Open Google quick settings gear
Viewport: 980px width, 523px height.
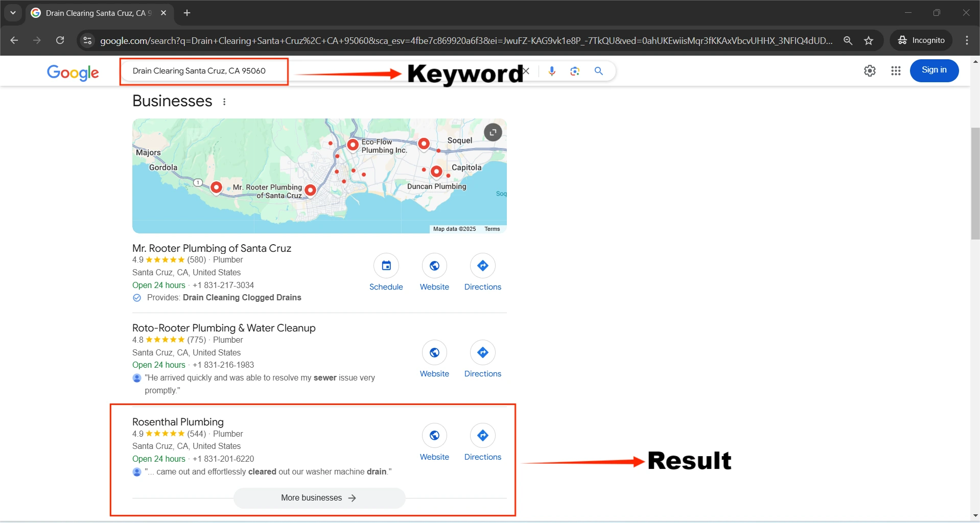870,71
